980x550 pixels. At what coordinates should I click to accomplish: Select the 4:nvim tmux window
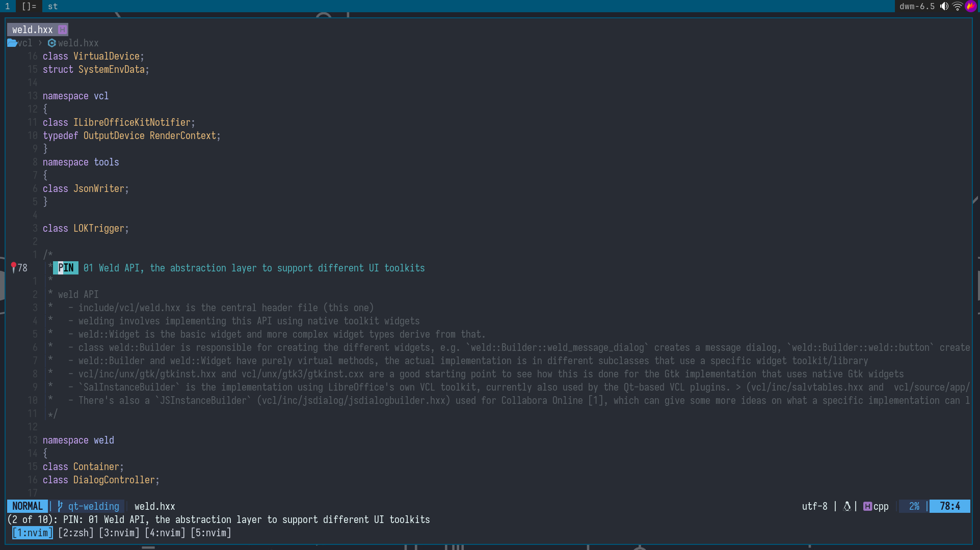click(x=165, y=533)
